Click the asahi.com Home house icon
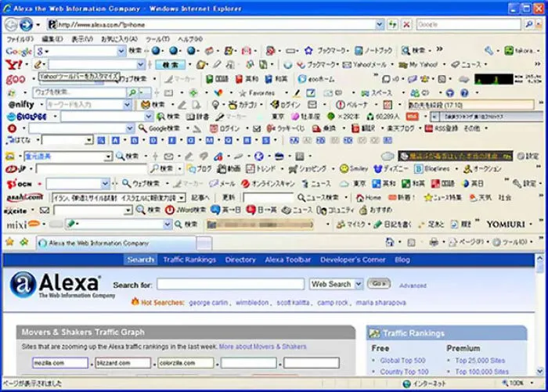The image size is (548, 392). 360,198
